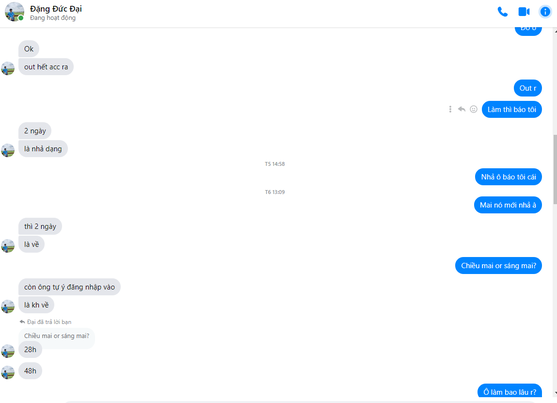Click the 'còn ông tự ý đăng nhập vào' message
This screenshot has height=403, width=557.
coord(69,287)
